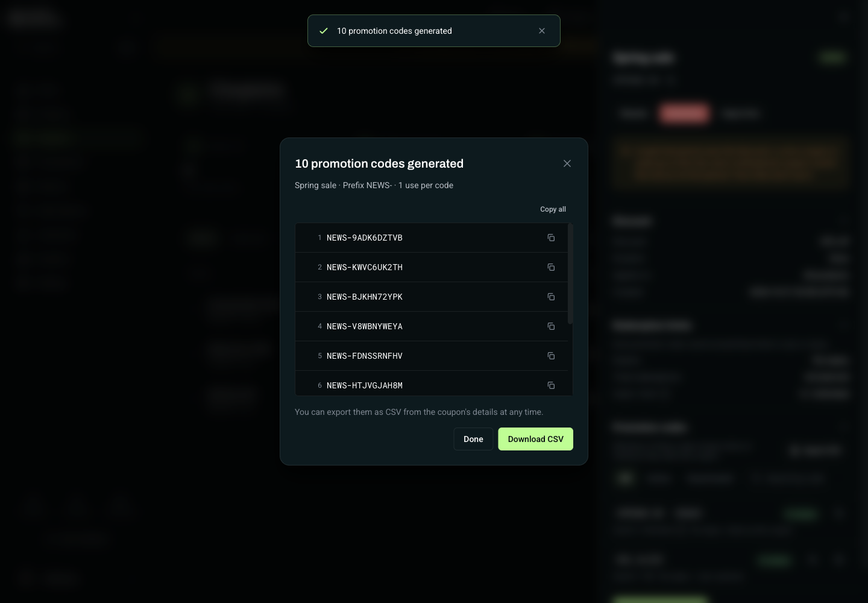The width and height of the screenshot is (868, 603).
Task: Copy code NEWS-V8WBNYWEYA with its copy icon
Action: [x=551, y=326]
